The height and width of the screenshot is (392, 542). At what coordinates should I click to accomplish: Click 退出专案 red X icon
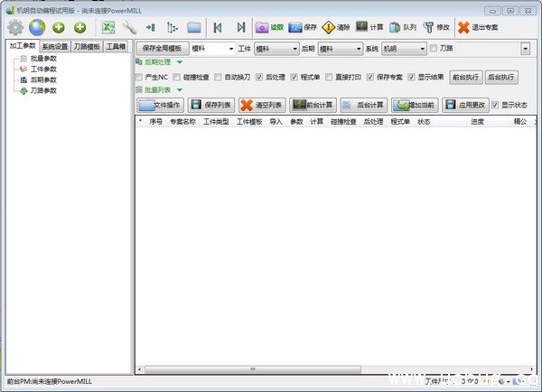(463, 28)
